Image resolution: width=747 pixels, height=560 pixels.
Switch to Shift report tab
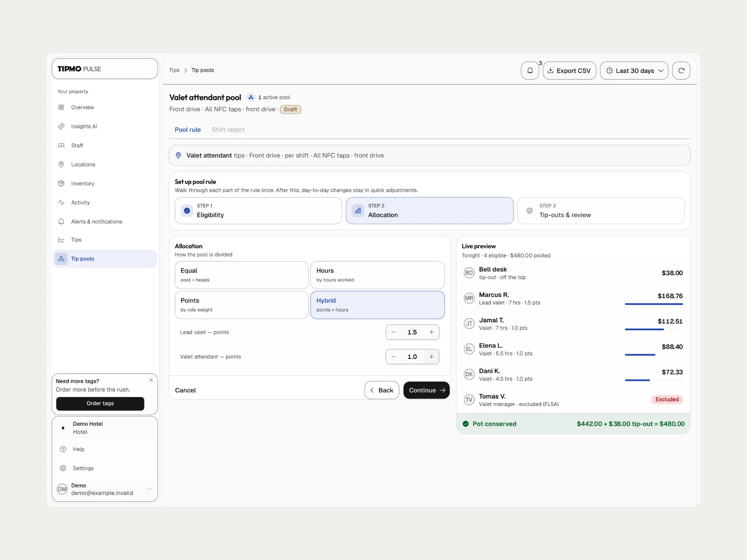click(x=228, y=130)
